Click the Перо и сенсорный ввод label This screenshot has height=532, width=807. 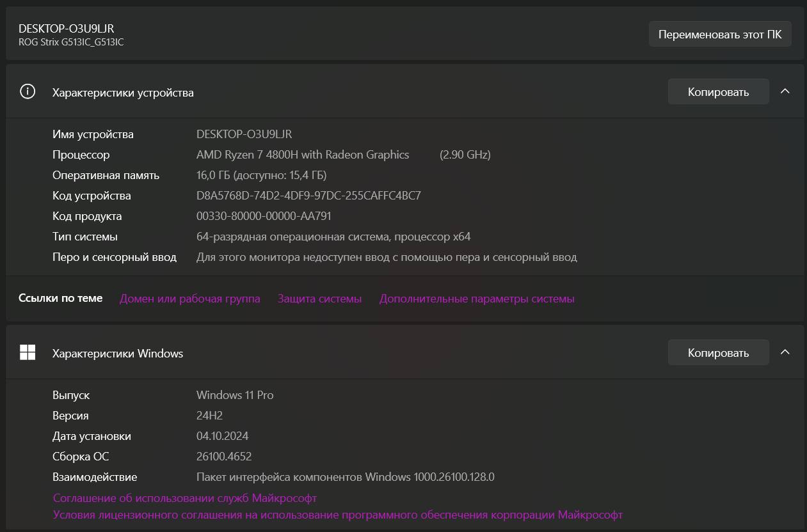(115, 257)
